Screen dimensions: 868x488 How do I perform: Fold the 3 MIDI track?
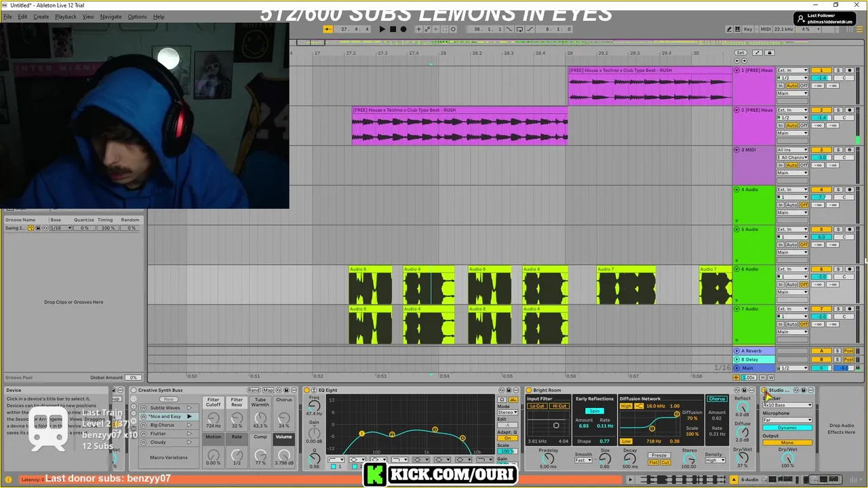pyautogui.click(x=737, y=150)
